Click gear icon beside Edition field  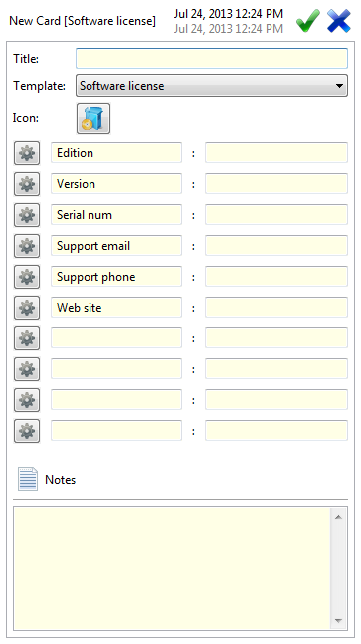[27, 153]
